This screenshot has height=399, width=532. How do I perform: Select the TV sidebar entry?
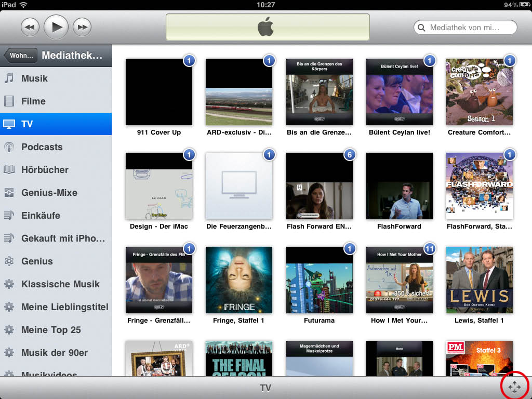(56, 124)
